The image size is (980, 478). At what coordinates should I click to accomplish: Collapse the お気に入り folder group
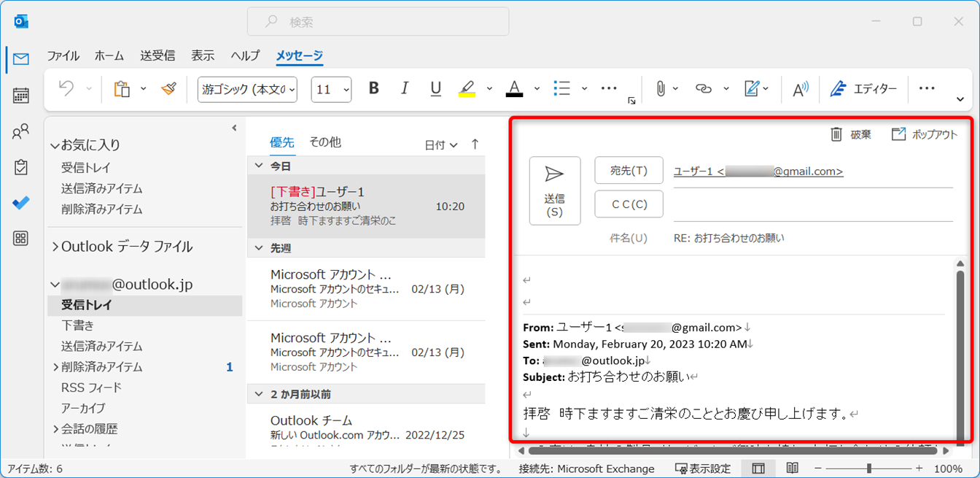(x=55, y=146)
